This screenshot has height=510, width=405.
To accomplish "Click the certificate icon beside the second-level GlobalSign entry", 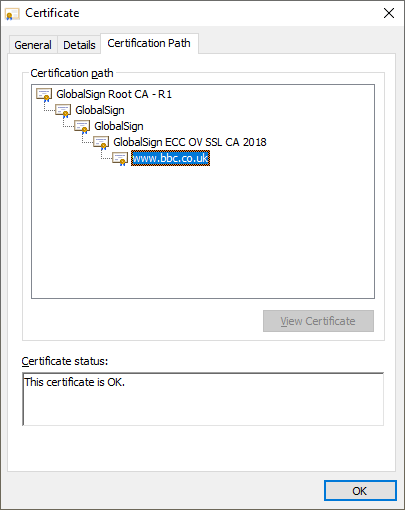I will pyautogui.click(x=63, y=111).
